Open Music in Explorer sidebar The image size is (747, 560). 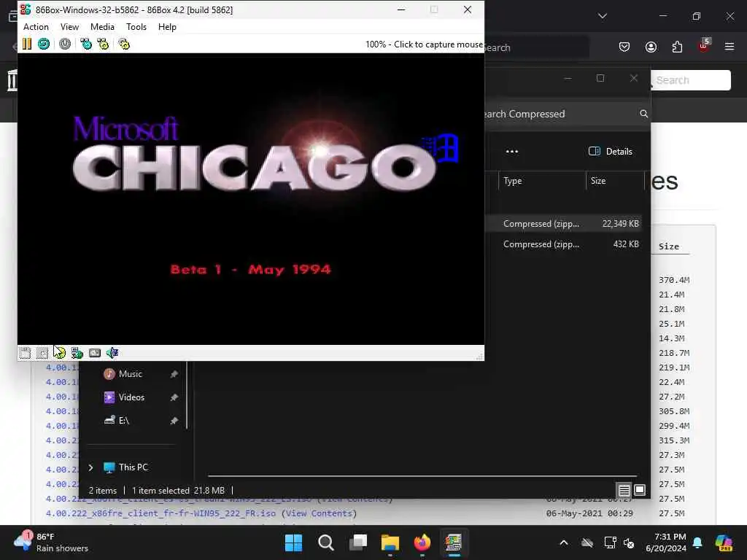pos(130,374)
